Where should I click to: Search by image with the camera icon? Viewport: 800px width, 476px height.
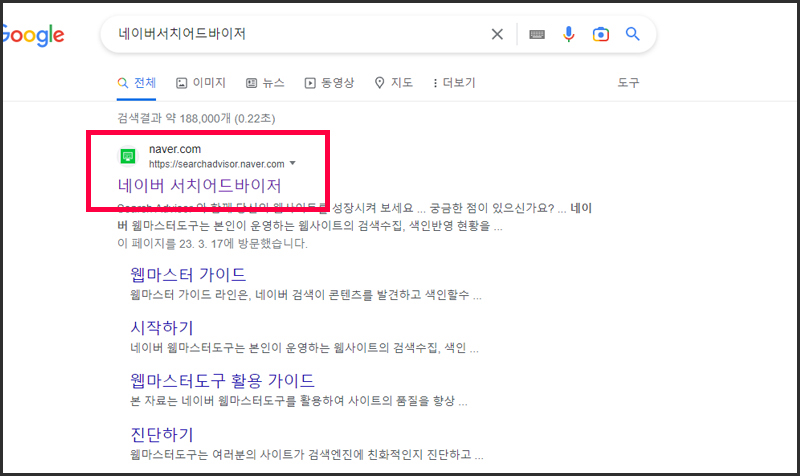click(601, 34)
